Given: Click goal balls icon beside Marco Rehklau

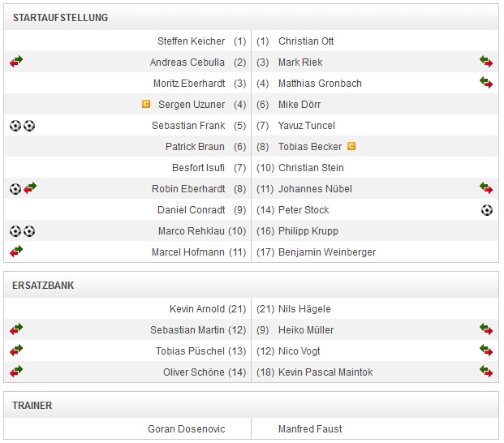Looking at the screenshot, I should [x=22, y=231].
